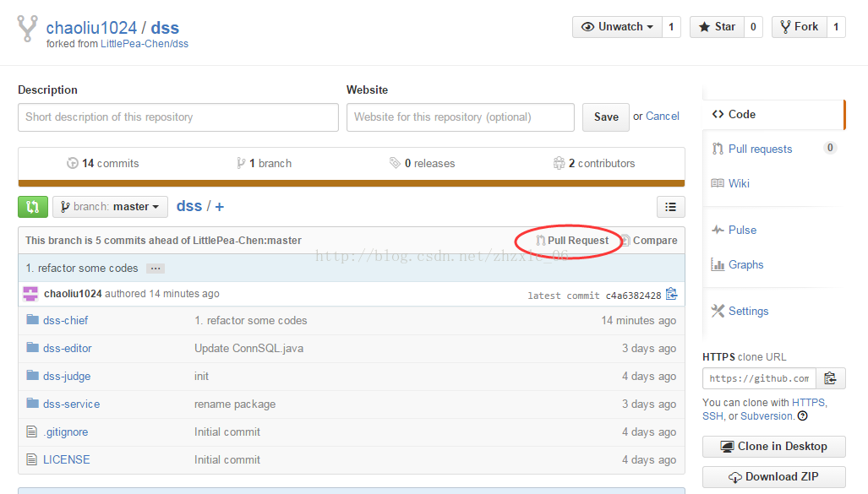Screen dimensions: 868x494
Task: Click the Settings tools icon
Action: [718, 311]
